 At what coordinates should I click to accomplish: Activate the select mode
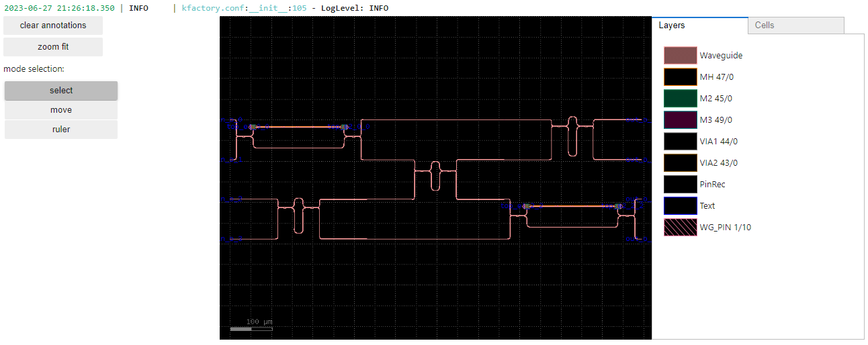[x=61, y=91]
